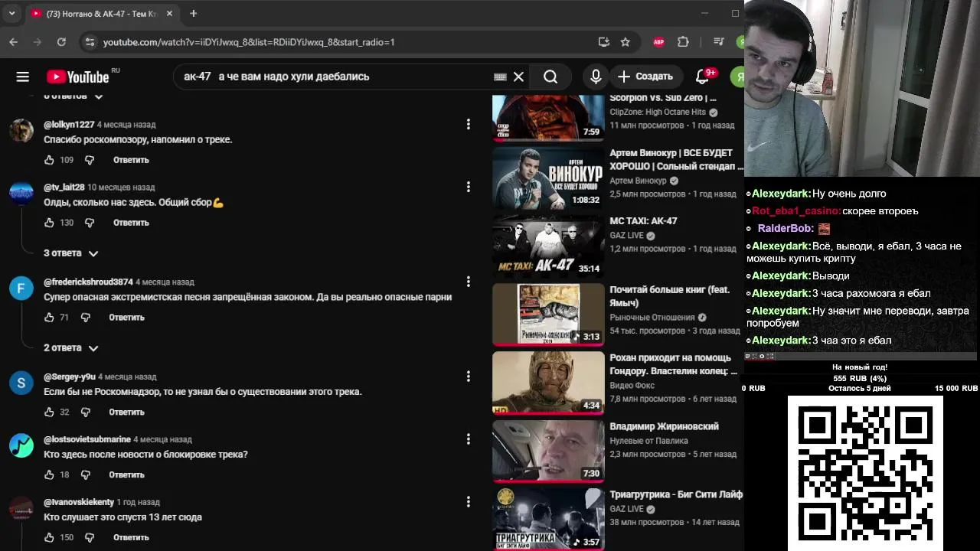Reply to the @Sergey-y9u comment
Screen dimensions: 980x551
point(126,412)
